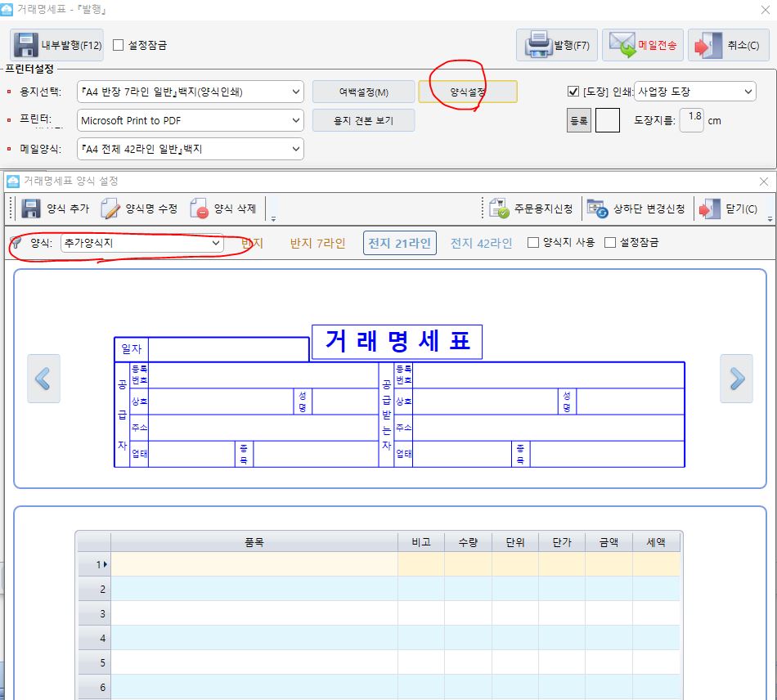Click 양식 추가 disk icon
Image resolution: width=777 pixels, height=700 pixels.
tap(31, 209)
